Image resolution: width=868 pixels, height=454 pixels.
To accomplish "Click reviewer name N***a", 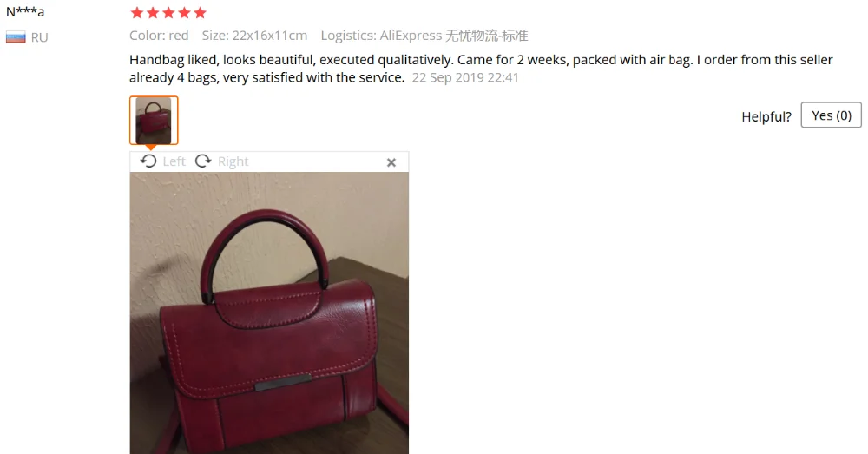I will [25, 11].
